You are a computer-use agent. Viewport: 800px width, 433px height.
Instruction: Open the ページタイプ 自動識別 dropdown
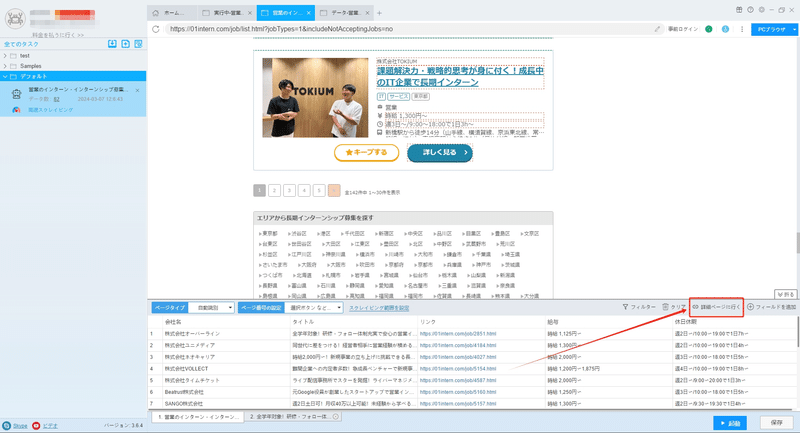[x=211, y=308]
